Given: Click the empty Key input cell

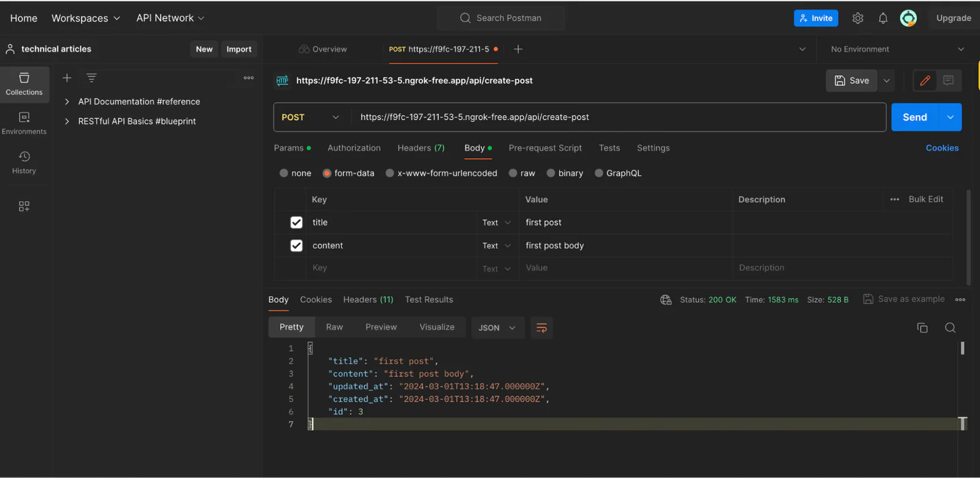Looking at the screenshot, I should 392,268.
